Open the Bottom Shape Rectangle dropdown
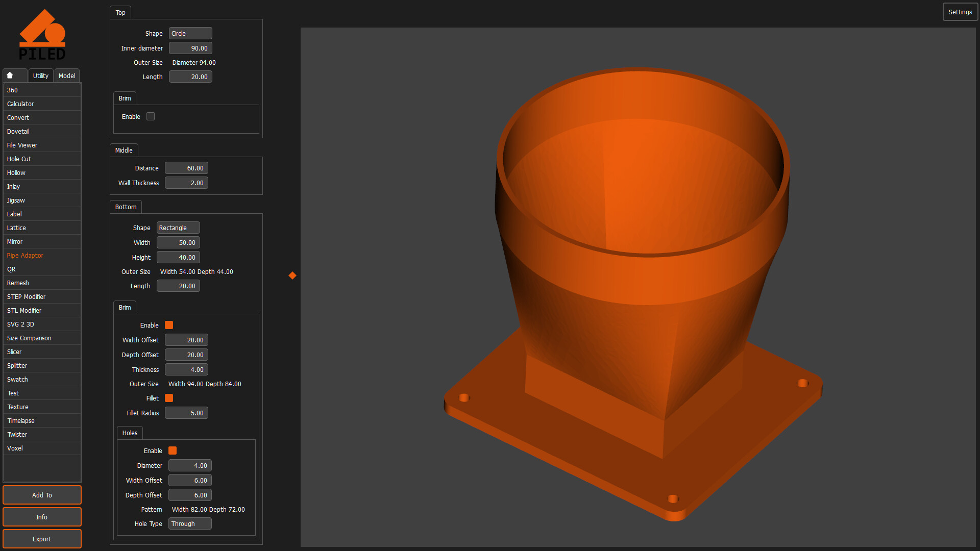980x551 pixels. click(178, 228)
